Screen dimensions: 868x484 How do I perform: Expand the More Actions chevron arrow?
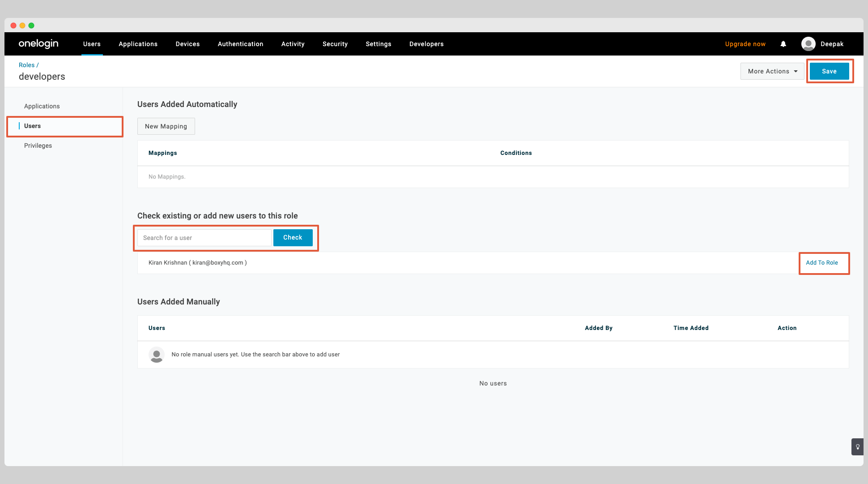796,71
